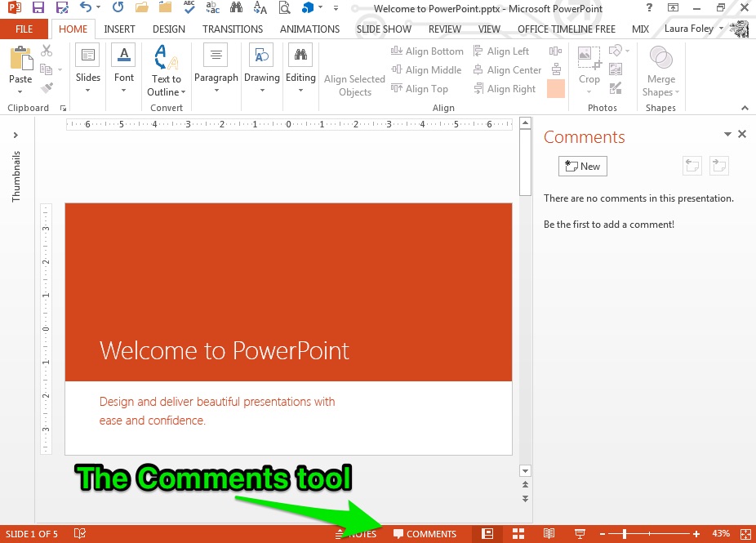
Task: Click the Laura Foley account name
Action: coord(688,28)
